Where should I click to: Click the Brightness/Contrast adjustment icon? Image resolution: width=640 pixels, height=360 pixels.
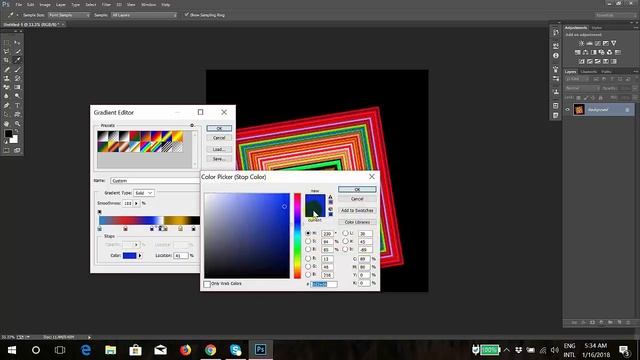click(581, 43)
